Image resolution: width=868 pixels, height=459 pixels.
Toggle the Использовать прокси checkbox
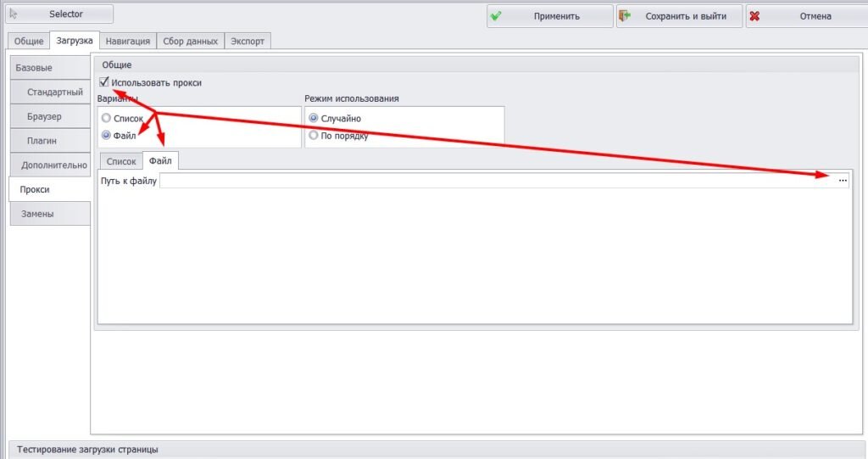(x=104, y=82)
